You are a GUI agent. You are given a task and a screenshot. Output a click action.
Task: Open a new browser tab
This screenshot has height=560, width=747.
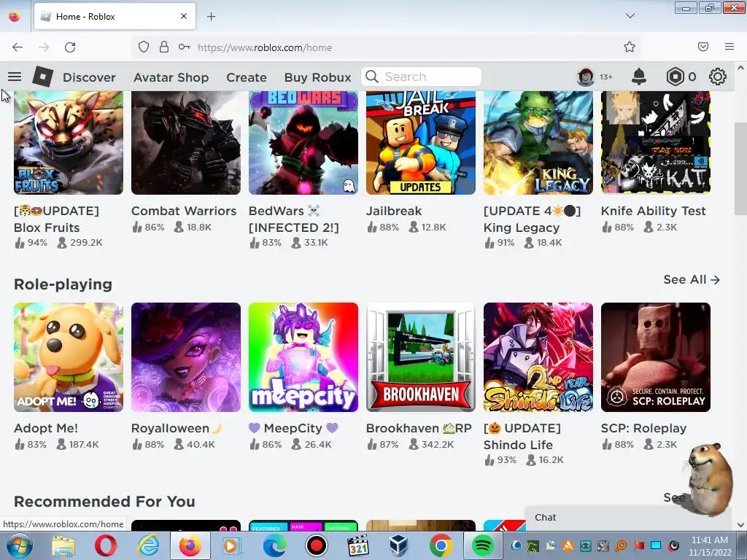[x=211, y=17]
